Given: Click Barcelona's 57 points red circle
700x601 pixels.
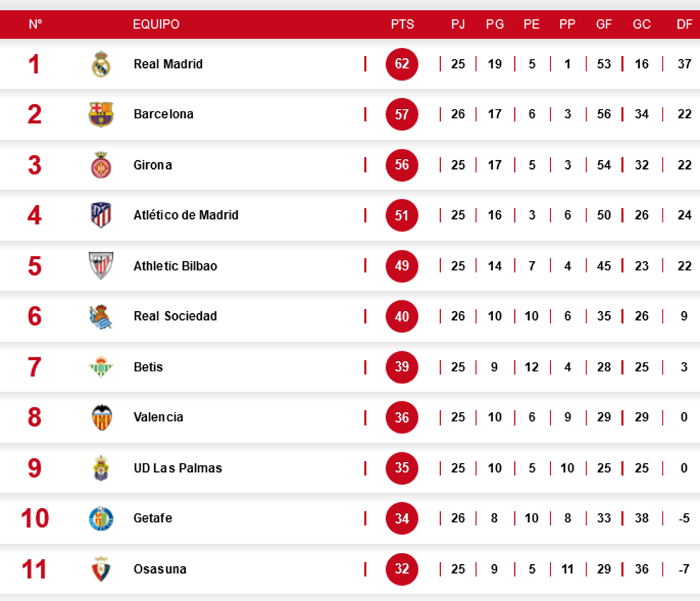Looking at the screenshot, I should click(x=402, y=114).
